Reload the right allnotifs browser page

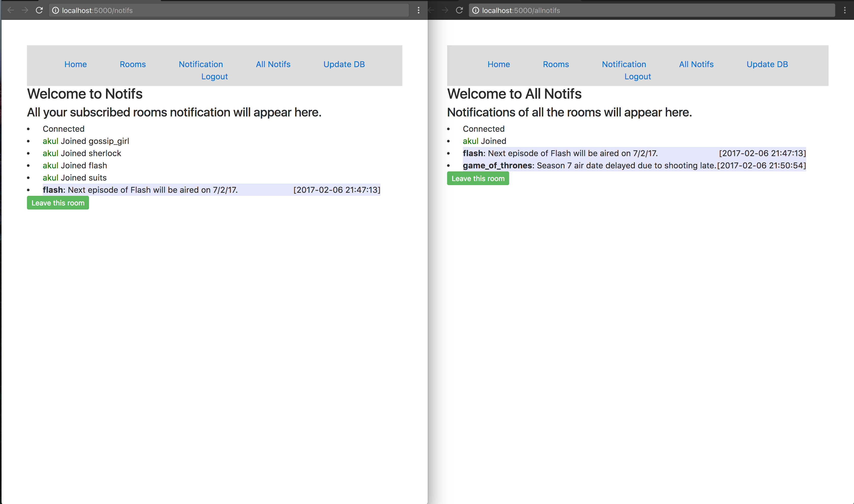coord(459,10)
